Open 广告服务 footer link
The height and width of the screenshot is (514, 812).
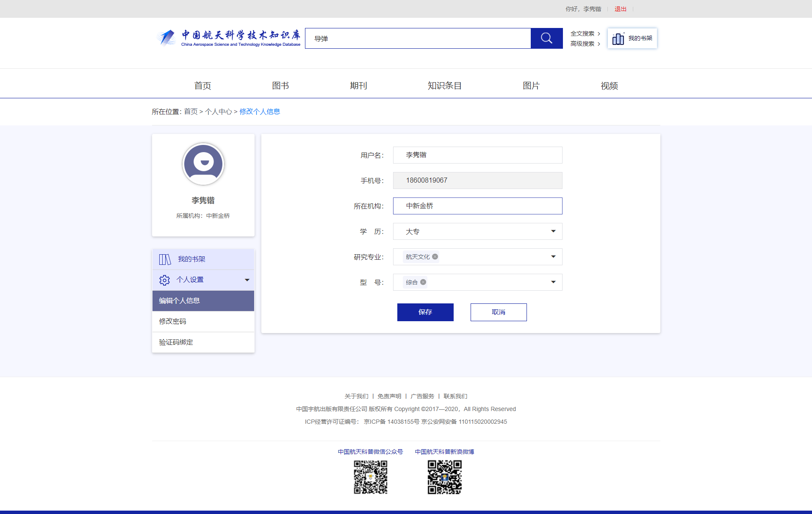coord(422,396)
